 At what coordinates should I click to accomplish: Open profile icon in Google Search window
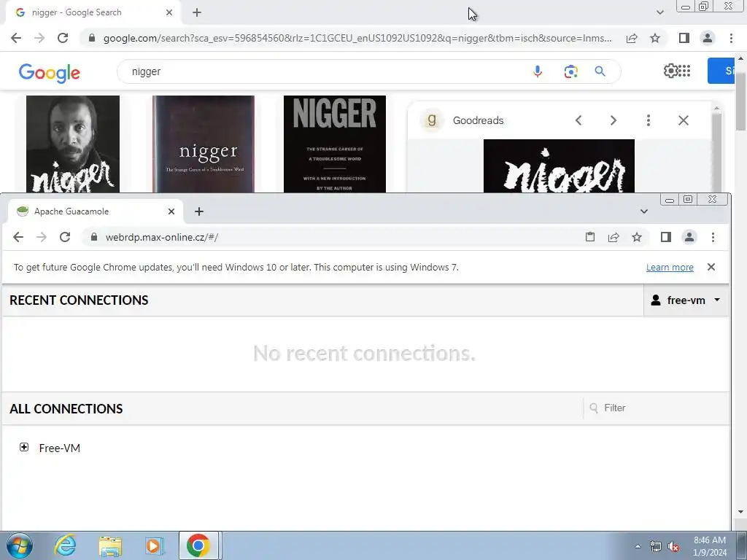click(x=708, y=38)
